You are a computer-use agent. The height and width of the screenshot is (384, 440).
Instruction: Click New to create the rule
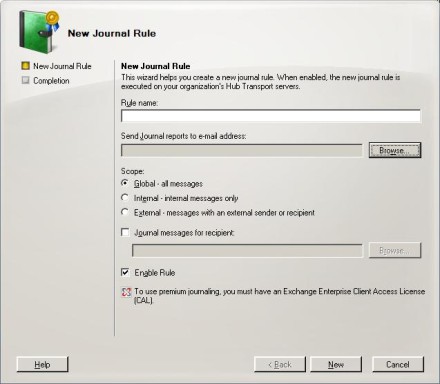click(x=336, y=364)
